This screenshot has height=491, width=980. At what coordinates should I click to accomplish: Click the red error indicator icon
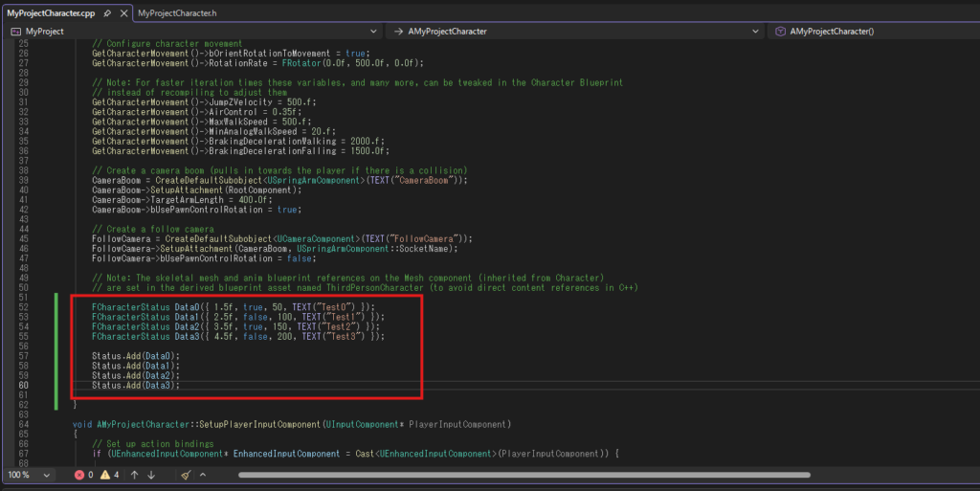click(81, 475)
